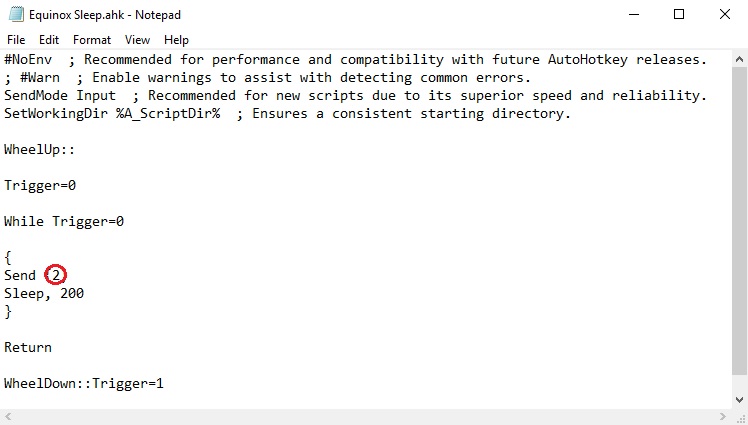Open the Format menu
Image resolution: width=748 pixels, height=425 pixels.
(92, 40)
